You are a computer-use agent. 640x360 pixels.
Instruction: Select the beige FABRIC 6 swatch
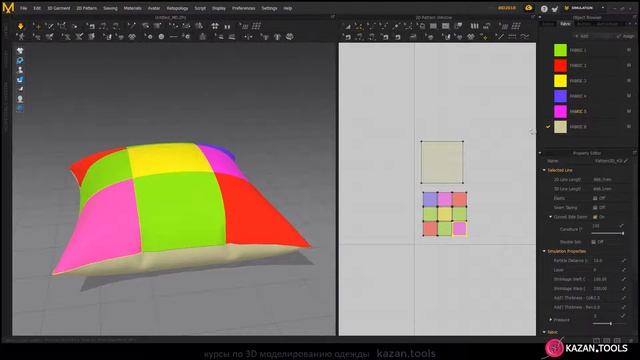560,127
